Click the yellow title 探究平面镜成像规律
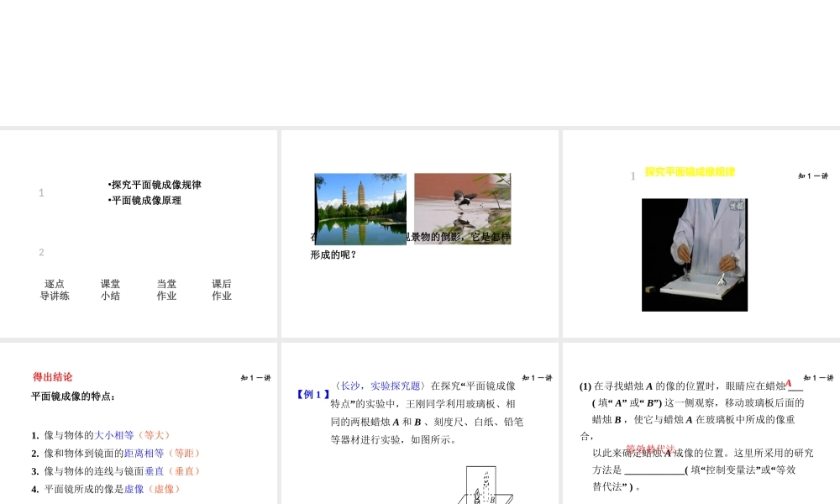840x504 pixels. click(x=690, y=172)
